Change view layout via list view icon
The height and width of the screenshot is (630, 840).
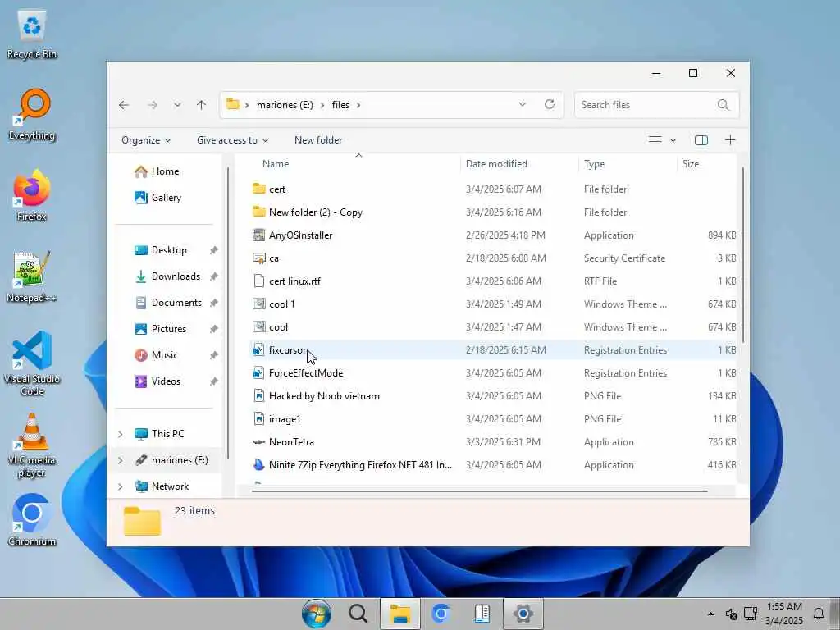pyautogui.click(x=655, y=140)
